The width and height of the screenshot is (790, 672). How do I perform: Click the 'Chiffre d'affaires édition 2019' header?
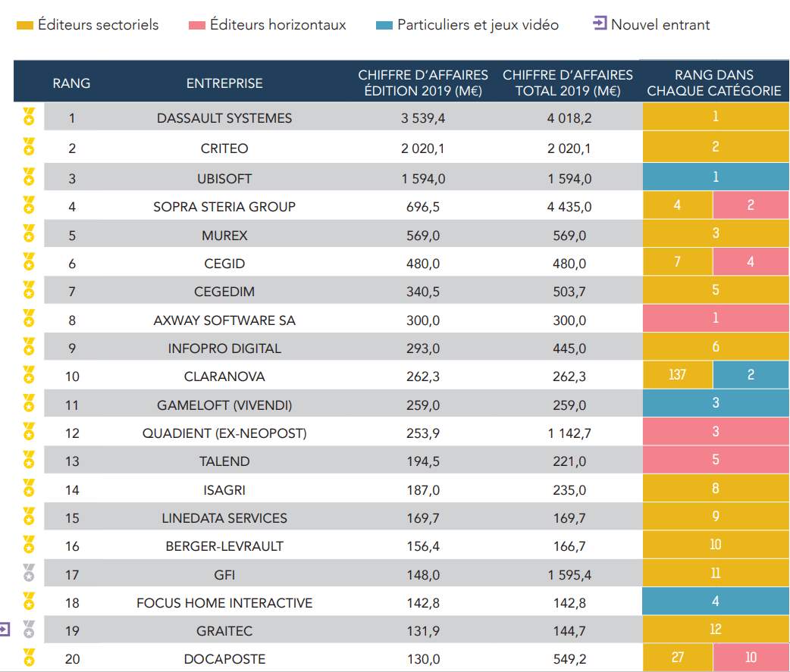[x=423, y=83]
